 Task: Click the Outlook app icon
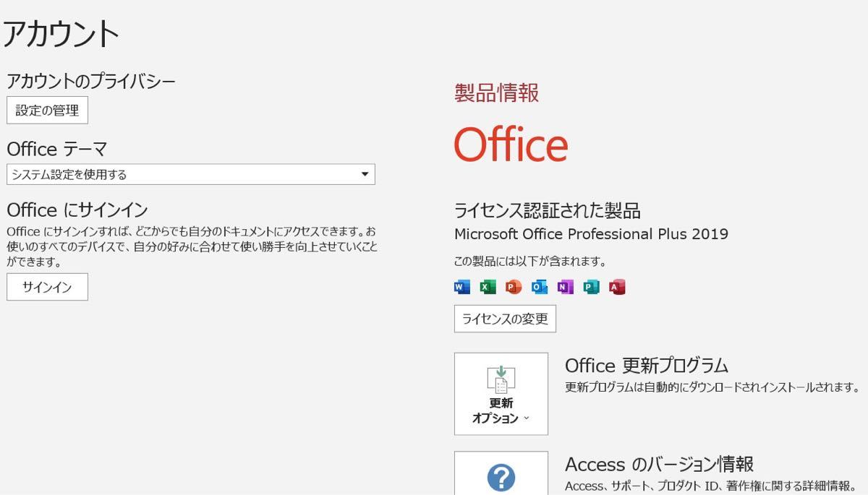click(540, 287)
